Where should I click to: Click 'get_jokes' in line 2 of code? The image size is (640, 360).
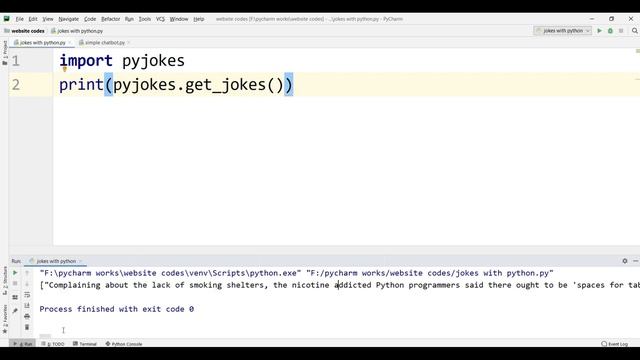tap(225, 85)
